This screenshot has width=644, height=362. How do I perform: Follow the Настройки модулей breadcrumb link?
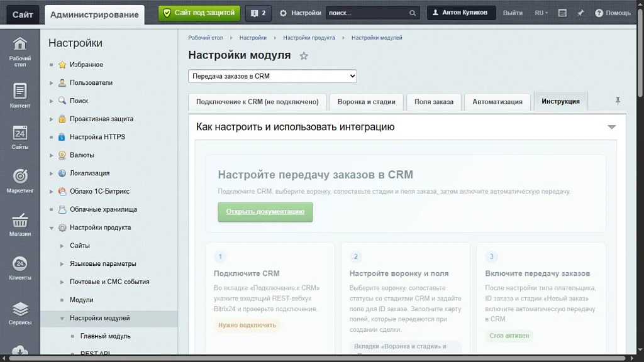[377, 38]
